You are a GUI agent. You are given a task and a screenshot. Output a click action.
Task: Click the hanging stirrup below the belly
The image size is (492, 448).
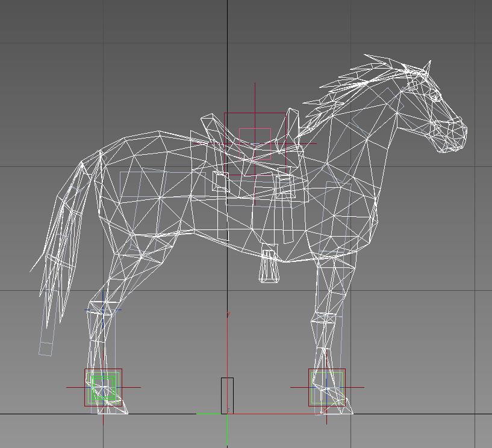tap(269, 267)
